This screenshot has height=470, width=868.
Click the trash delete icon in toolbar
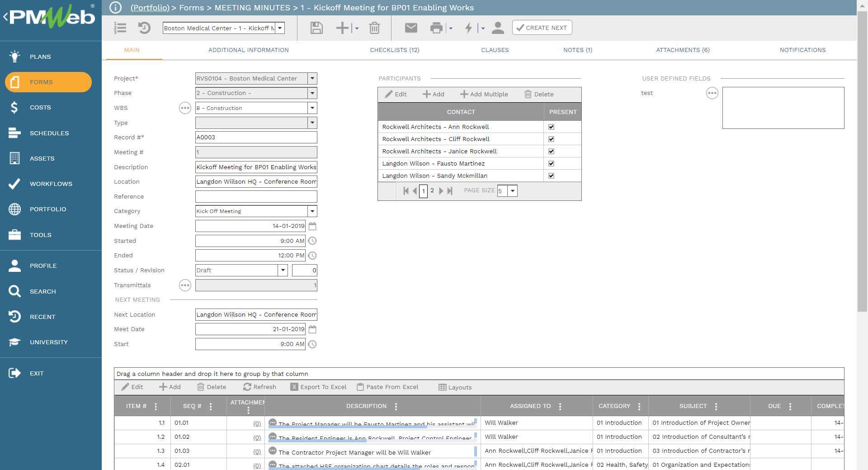point(374,28)
